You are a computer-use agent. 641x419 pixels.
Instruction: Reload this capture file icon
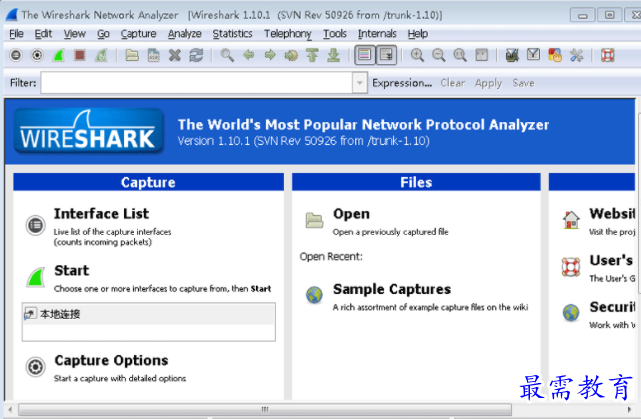(196, 55)
